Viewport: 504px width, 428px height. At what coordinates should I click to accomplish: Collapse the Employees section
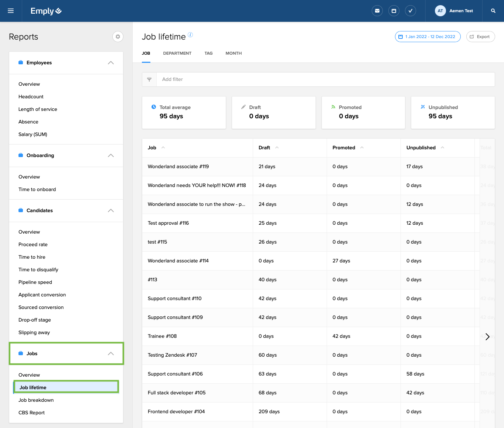coord(110,63)
